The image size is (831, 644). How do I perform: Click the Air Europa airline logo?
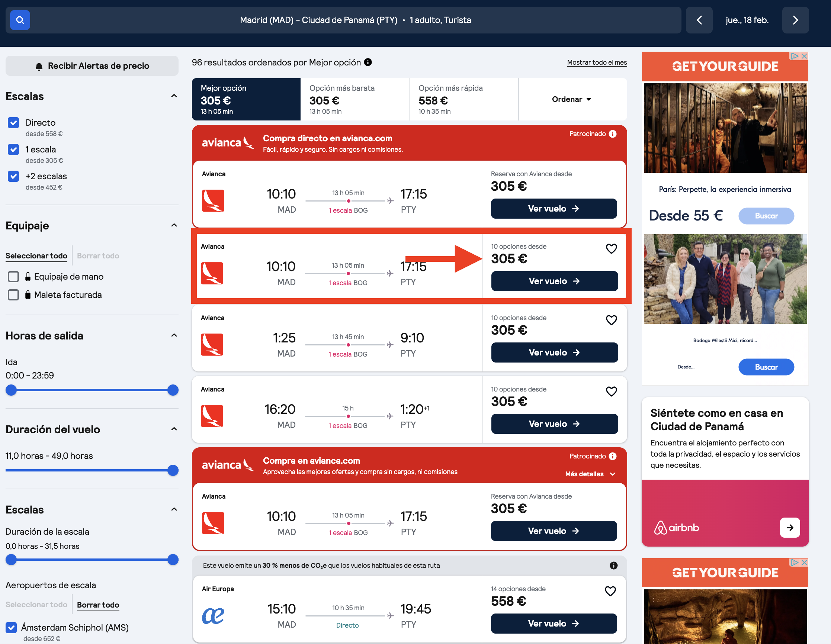coord(213,616)
